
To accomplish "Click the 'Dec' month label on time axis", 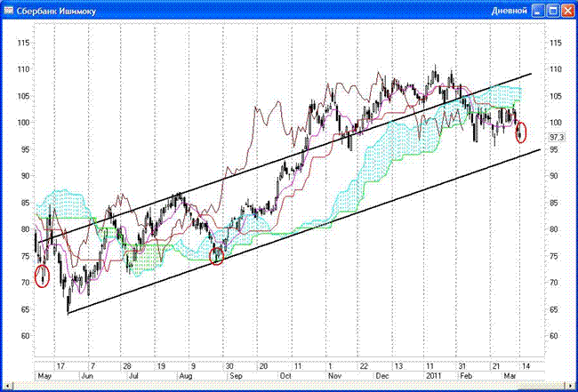I will click(381, 376).
